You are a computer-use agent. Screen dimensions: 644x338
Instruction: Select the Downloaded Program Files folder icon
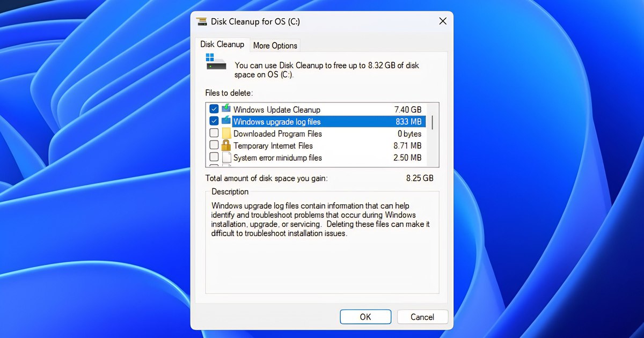coord(226,133)
